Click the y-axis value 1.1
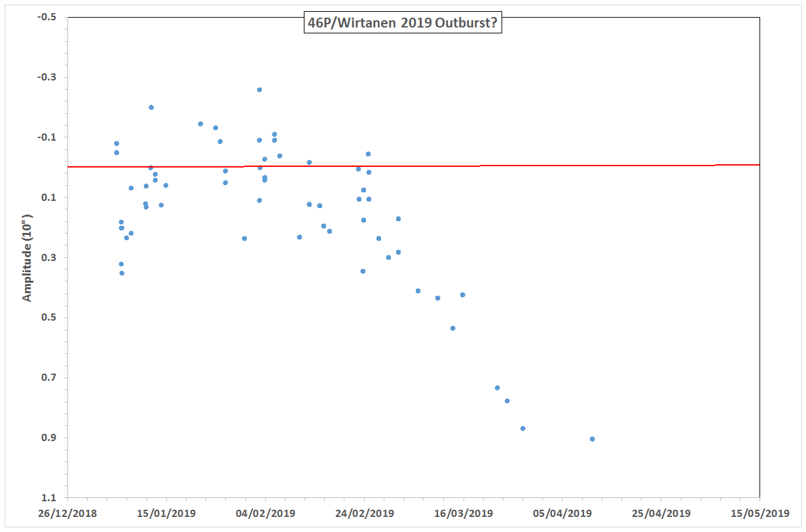 [49, 497]
